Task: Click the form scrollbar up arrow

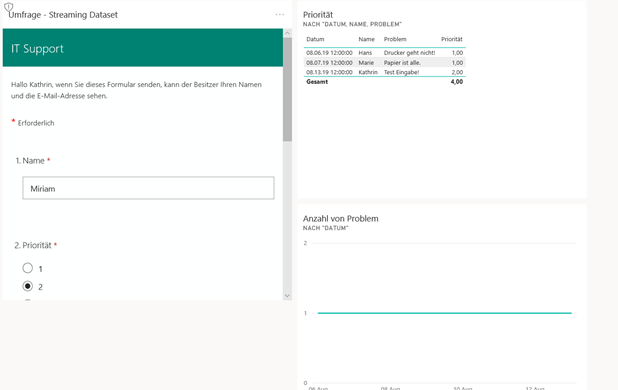Action: (287, 33)
